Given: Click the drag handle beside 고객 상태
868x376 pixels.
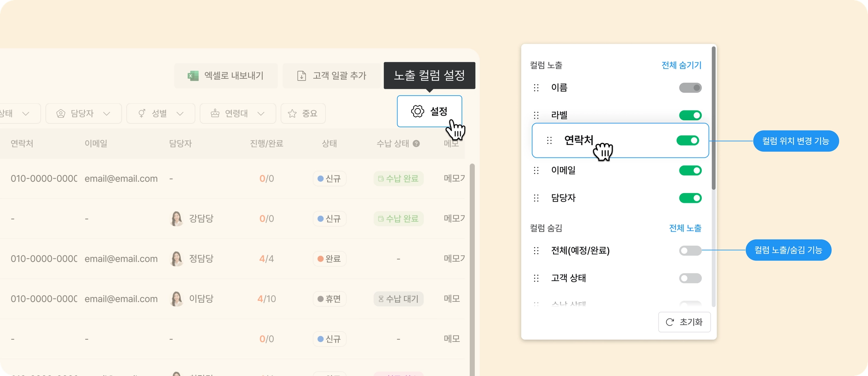Looking at the screenshot, I should (x=536, y=278).
